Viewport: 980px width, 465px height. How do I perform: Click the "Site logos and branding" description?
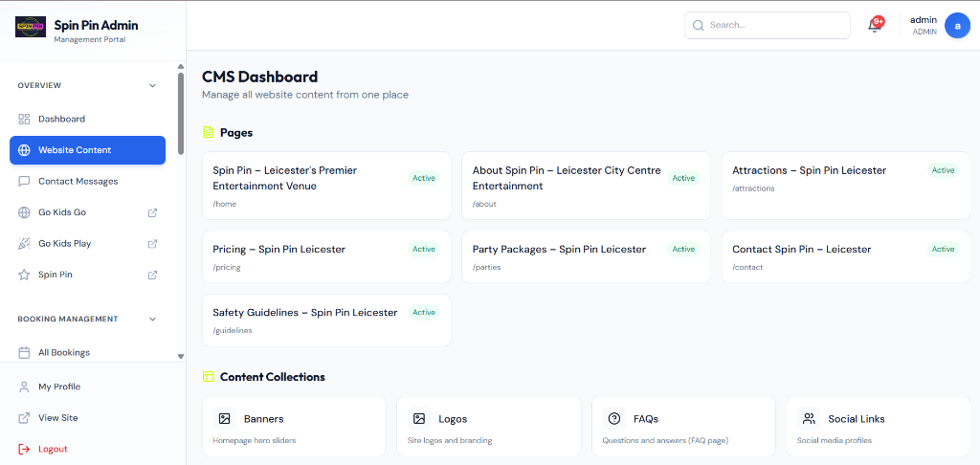pyautogui.click(x=450, y=441)
